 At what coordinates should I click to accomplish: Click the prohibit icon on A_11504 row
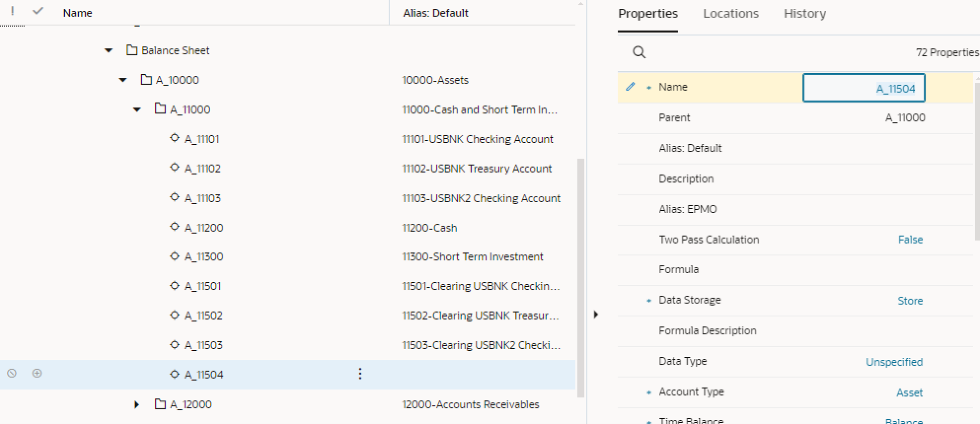(x=12, y=374)
